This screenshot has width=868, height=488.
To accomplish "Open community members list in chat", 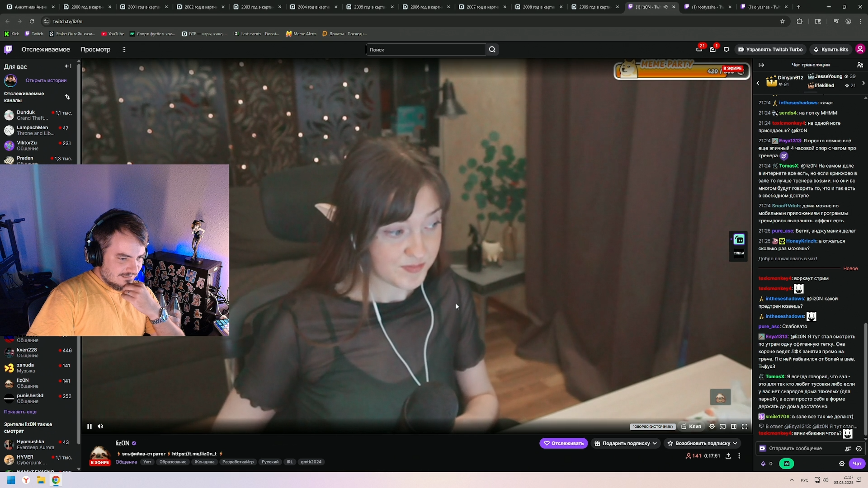I will (x=860, y=65).
